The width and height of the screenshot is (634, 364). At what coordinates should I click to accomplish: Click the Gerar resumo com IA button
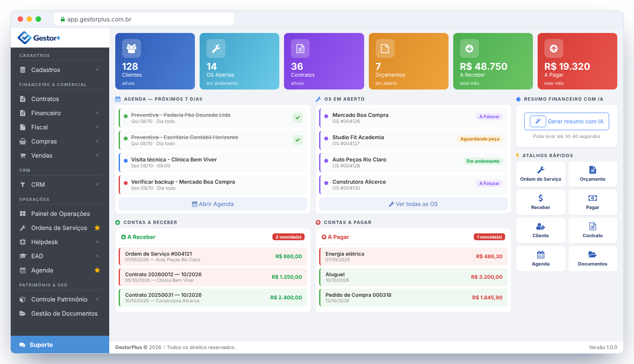[x=566, y=122]
